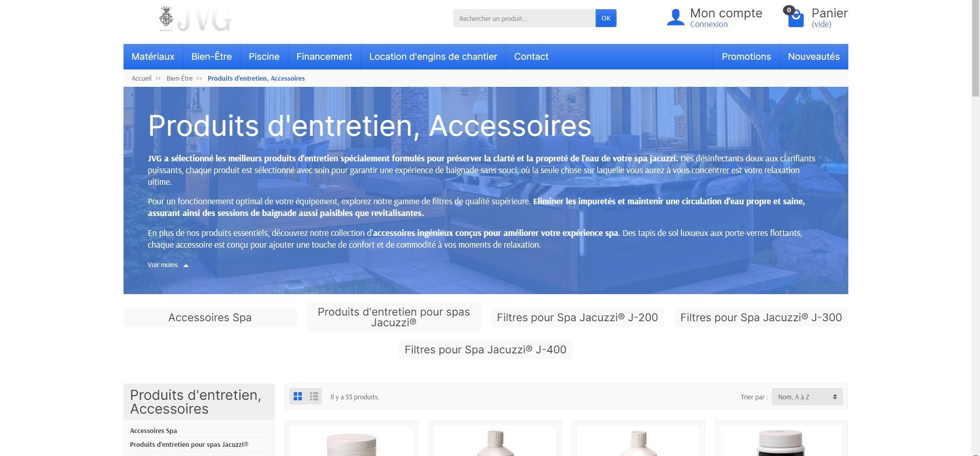Open Matériaux menu
Viewport: 980px width, 456px height.
coord(153,57)
